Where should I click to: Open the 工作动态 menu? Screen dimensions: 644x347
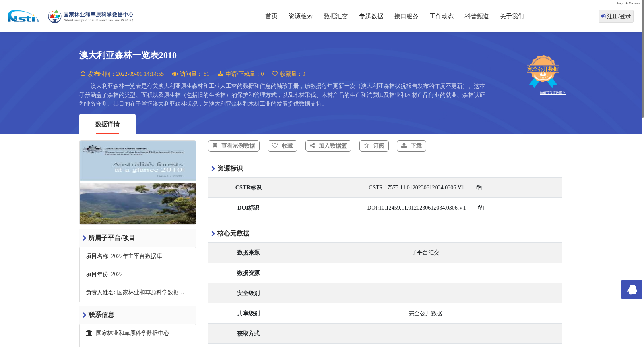click(442, 16)
